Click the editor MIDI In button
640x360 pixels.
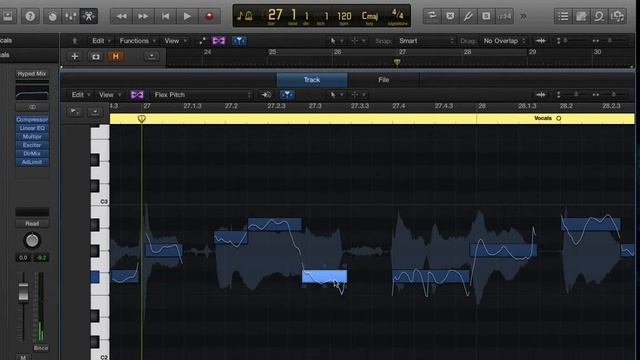pyautogui.click(x=266, y=95)
